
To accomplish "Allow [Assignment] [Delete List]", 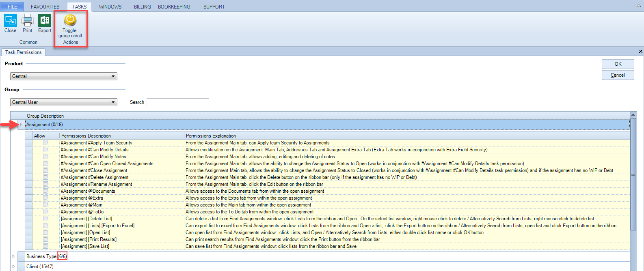I will coord(46,219).
